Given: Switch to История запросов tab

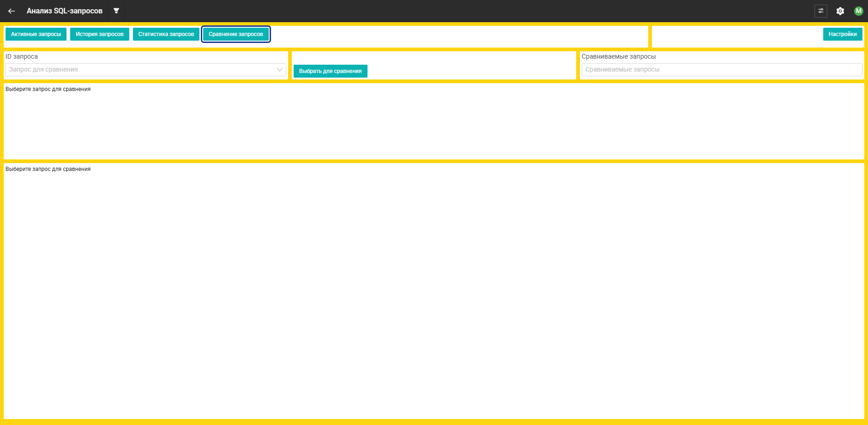Looking at the screenshot, I should [x=100, y=34].
